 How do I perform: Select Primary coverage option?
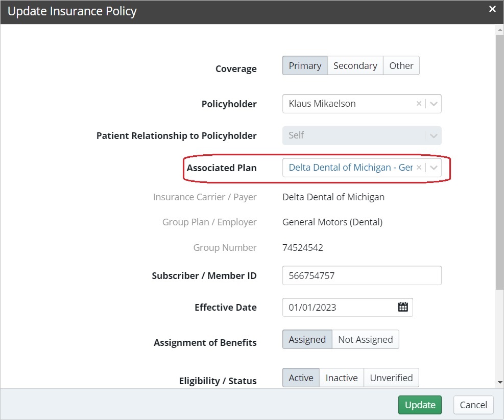pos(304,65)
